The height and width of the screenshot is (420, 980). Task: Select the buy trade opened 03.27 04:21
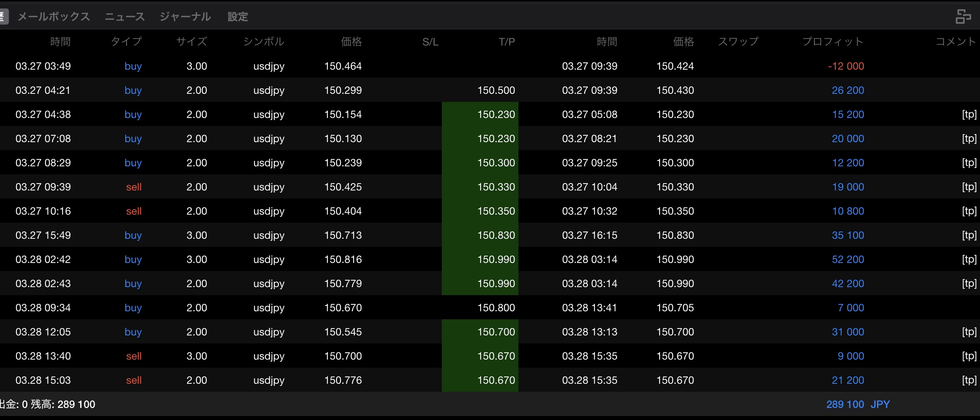(x=43, y=90)
